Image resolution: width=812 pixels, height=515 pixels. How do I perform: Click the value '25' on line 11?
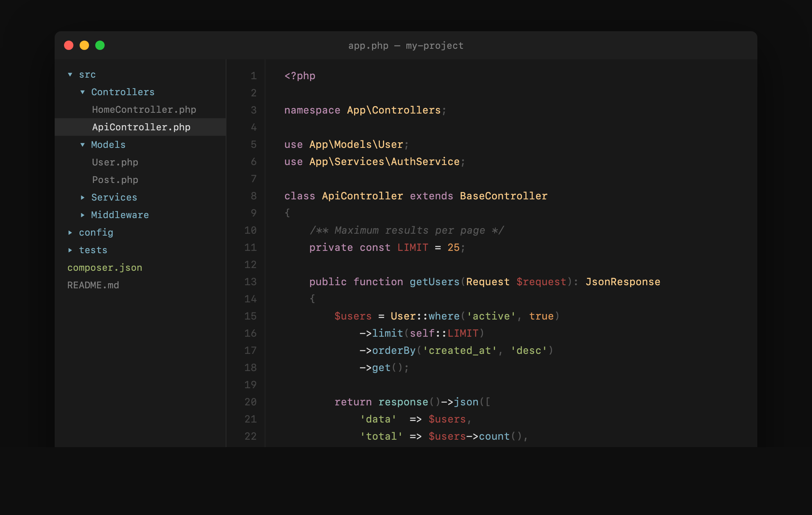point(454,247)
